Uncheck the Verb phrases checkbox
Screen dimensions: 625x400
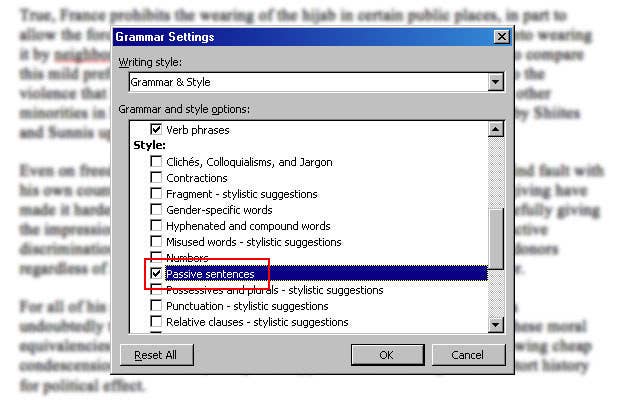click(x=156, y=130)
